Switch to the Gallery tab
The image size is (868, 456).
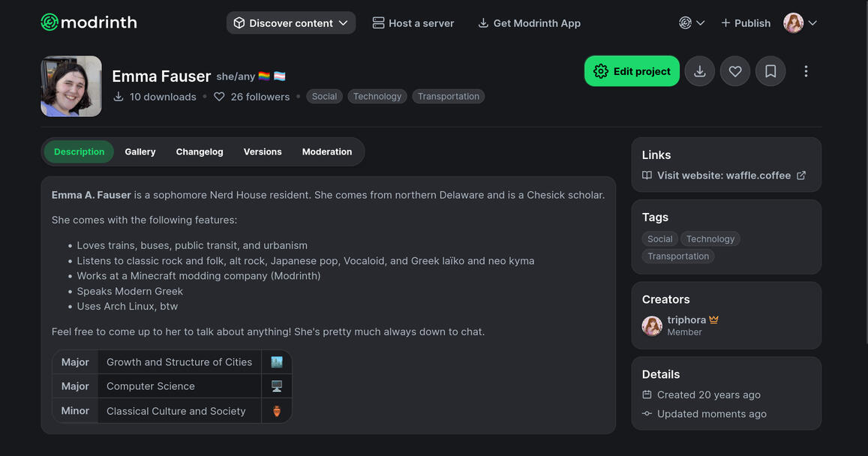point(140,151)
